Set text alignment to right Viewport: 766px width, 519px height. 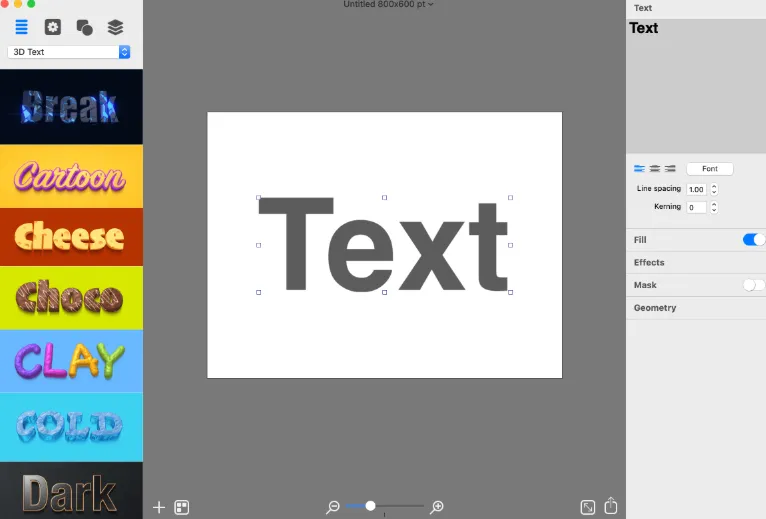[670, 169]
